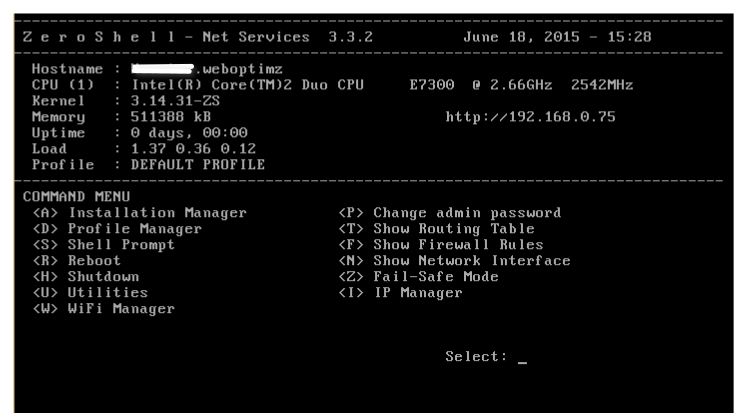Click the Fail-Safe Mode option
The width and height of the screenshot is (739, 418).
[x=419, y=277]
